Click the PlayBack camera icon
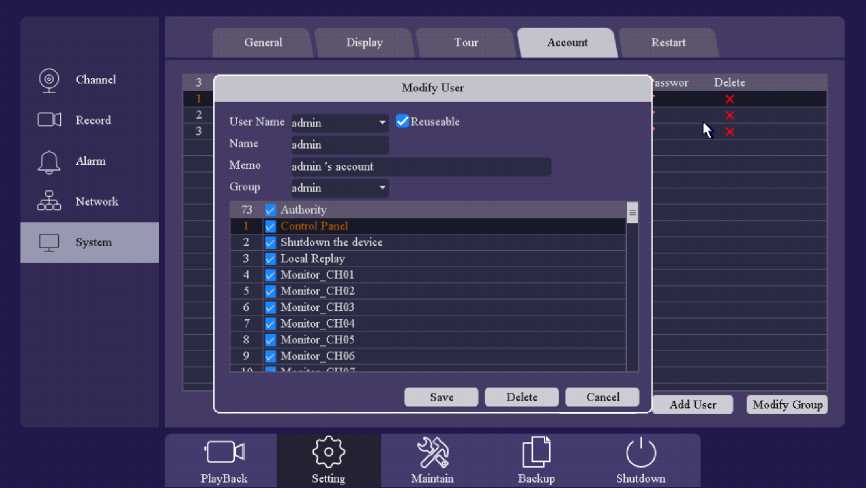866x488 pixels. tap(224, 453)
